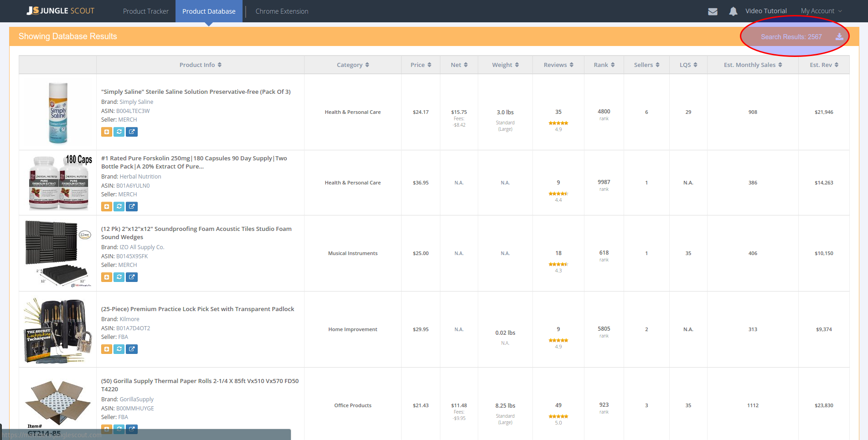Click the $36.95 price cell

click(421, 183)
